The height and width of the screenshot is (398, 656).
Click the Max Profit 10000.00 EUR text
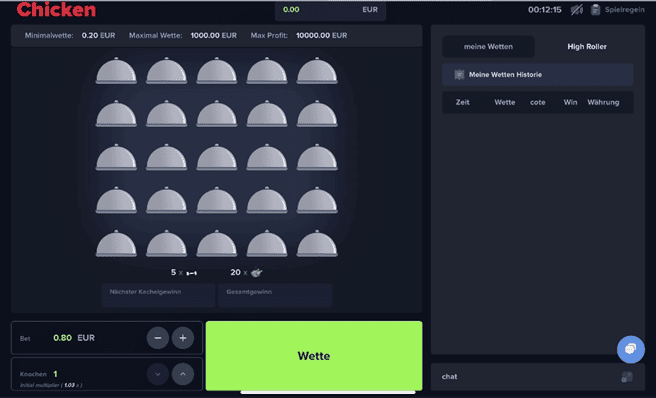coord(299,36)
